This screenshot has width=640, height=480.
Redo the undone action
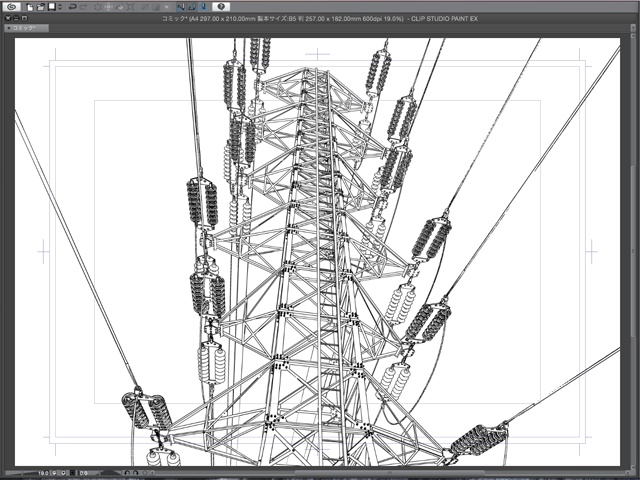tap(84, 7)
